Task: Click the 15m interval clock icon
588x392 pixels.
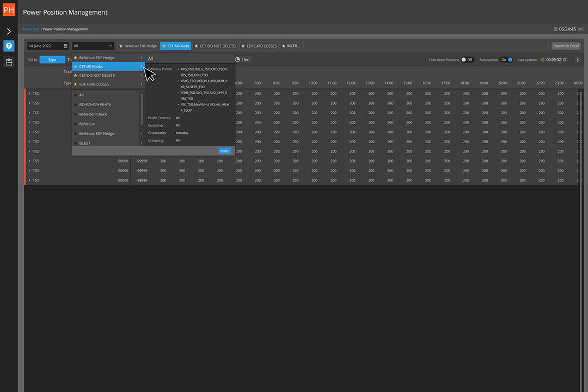Action: [238, 60]
